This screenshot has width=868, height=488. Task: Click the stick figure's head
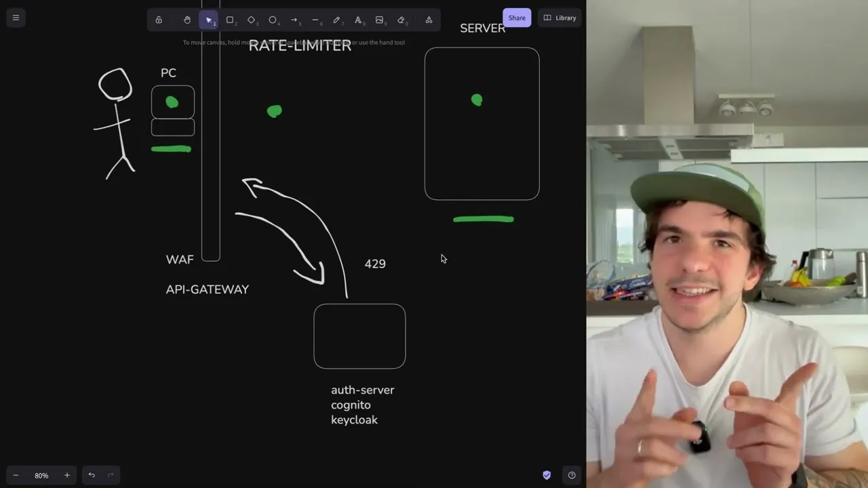(x=115, y=84)
